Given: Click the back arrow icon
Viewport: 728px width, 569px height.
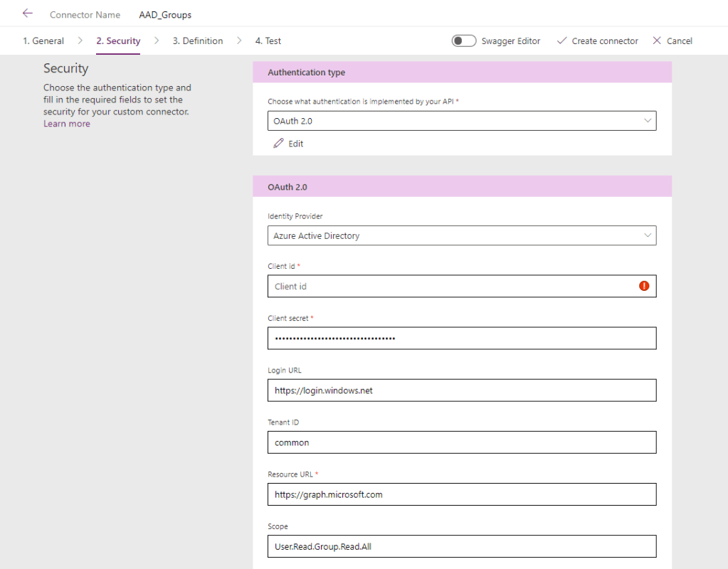Looking at the screenshot, I should tap(28, 14).
